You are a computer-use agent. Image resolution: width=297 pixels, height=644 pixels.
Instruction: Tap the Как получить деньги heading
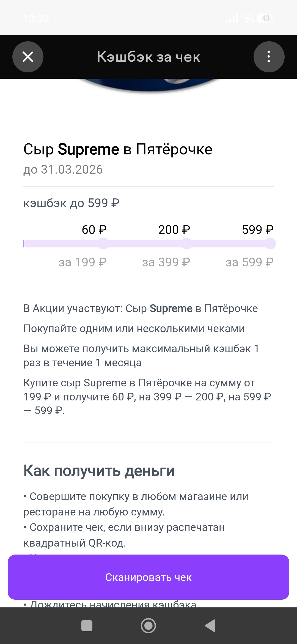pos(99,471)
